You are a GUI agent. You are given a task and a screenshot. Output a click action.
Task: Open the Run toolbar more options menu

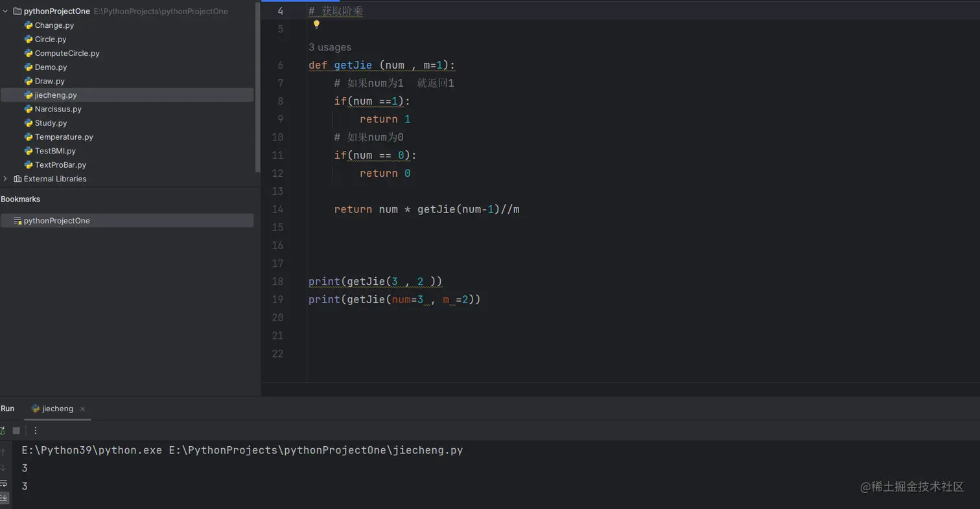36,430
